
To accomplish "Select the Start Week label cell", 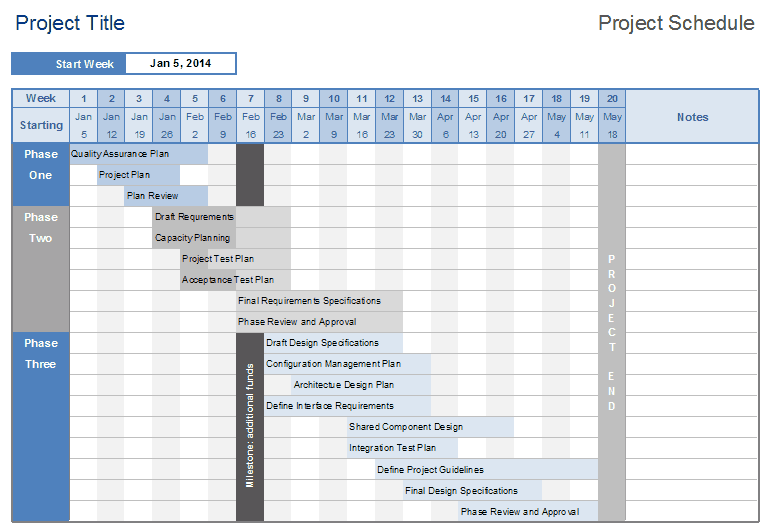I will [69, 64].
